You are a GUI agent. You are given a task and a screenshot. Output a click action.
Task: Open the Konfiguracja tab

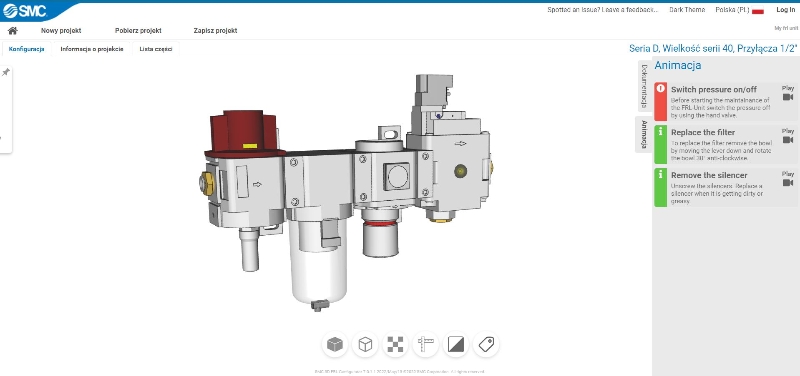[27, 49]
